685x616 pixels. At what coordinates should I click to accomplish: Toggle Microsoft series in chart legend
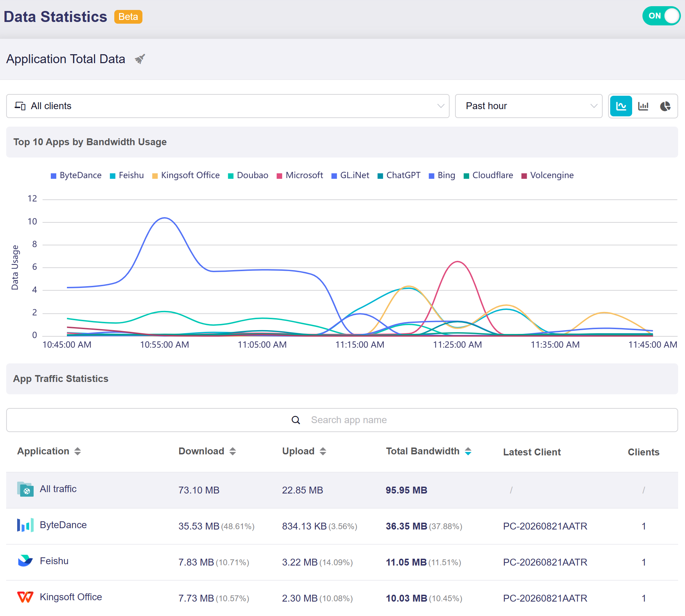tap(300, 175)
